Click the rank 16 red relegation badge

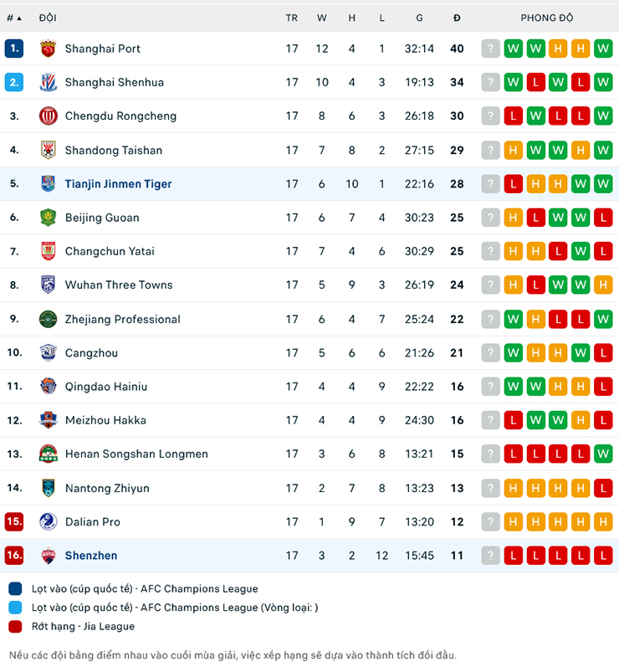(x=14, y=556)
